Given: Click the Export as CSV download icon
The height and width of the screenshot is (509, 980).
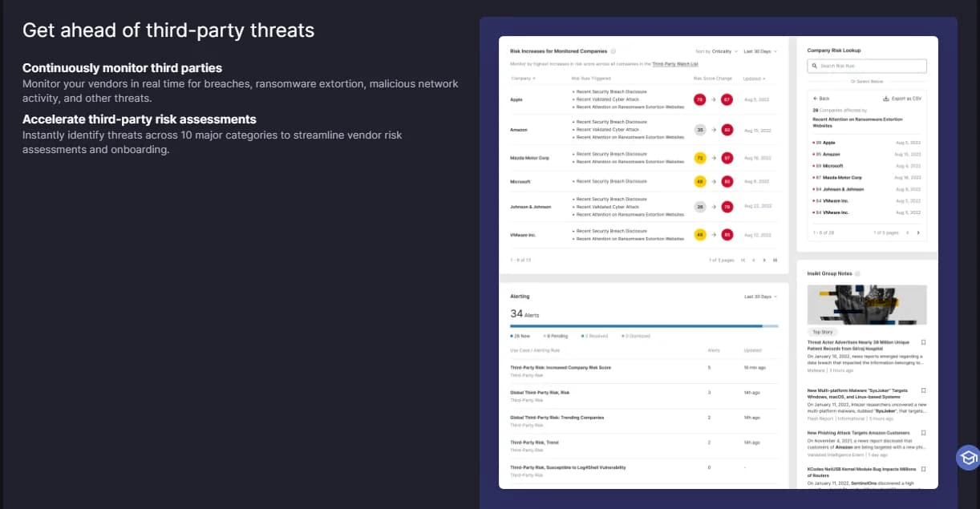Looking at the screenshot, I should point(885,99).
